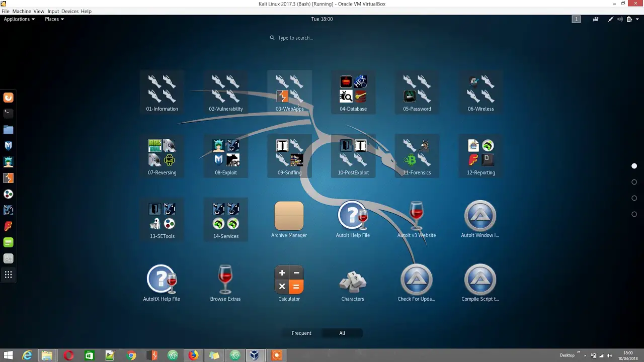Launch AutoIt Window Info tool
The image size is (644, 362).
[x=480, y=220]
